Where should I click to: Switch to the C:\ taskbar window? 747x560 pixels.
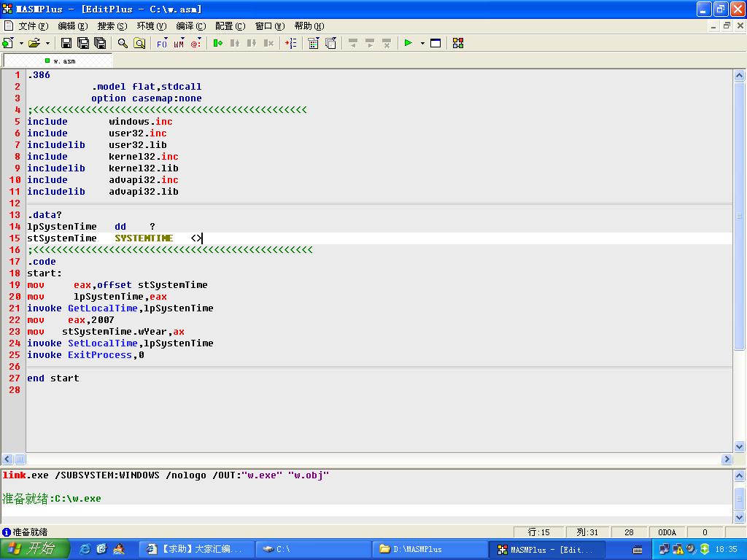(313, 549)
